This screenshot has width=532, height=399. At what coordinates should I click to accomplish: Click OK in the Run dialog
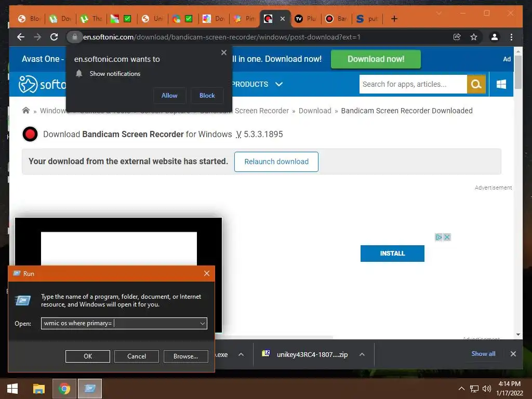coord(87,356)
